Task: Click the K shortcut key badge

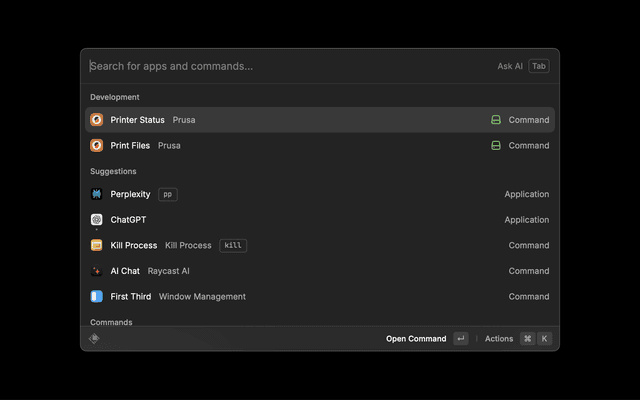Action: tap(545, 339)
